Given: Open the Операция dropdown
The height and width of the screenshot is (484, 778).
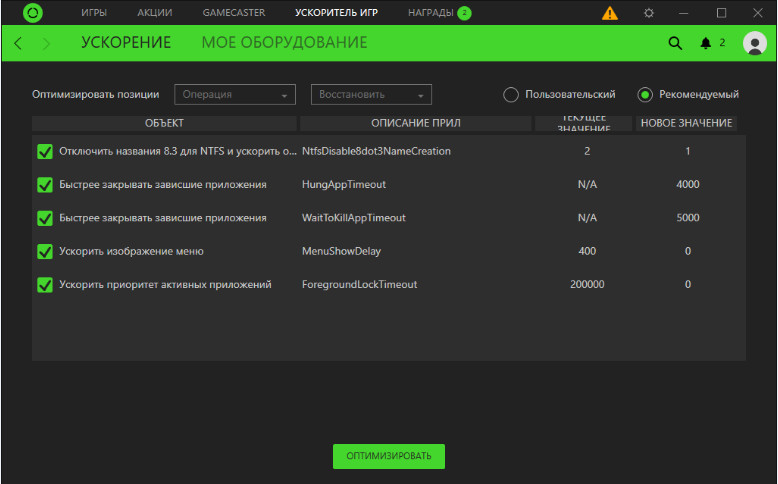Looking at the screenshot, I should (235, 94).
